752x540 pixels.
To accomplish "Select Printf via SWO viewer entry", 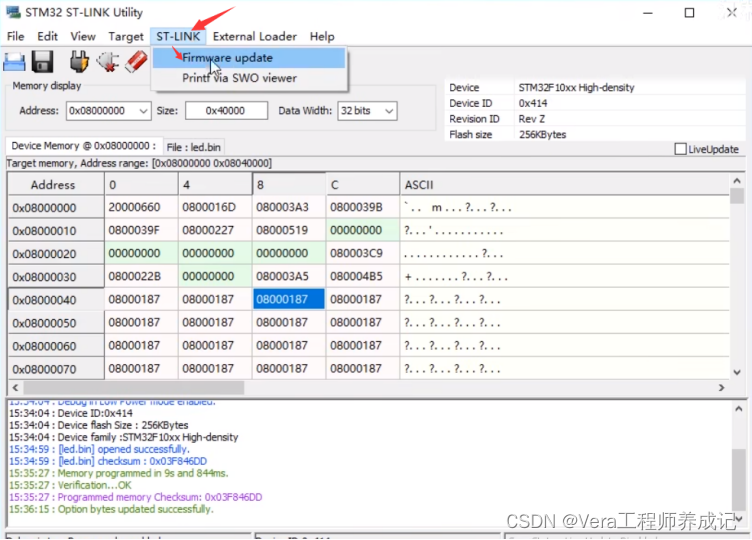I will coord(248,78).
